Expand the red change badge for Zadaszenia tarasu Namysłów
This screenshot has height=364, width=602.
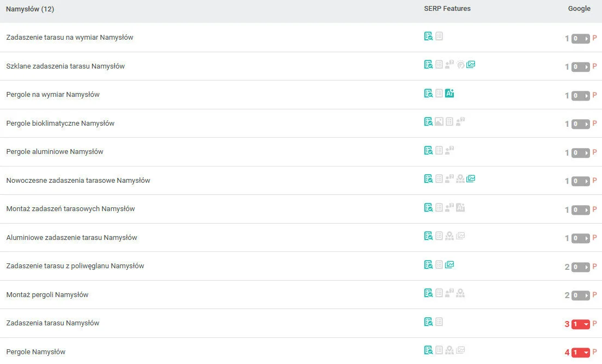click(580, 324)
